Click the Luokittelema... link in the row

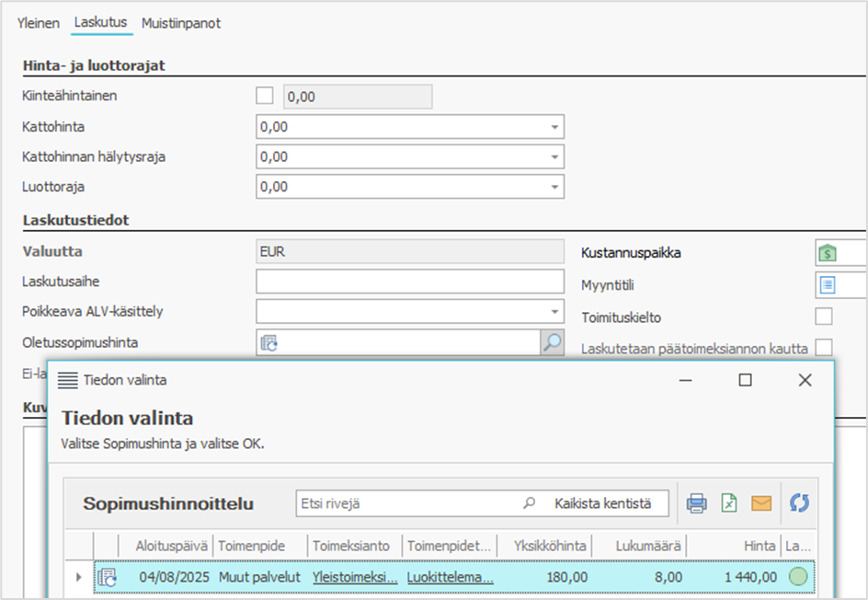[450, 577]
